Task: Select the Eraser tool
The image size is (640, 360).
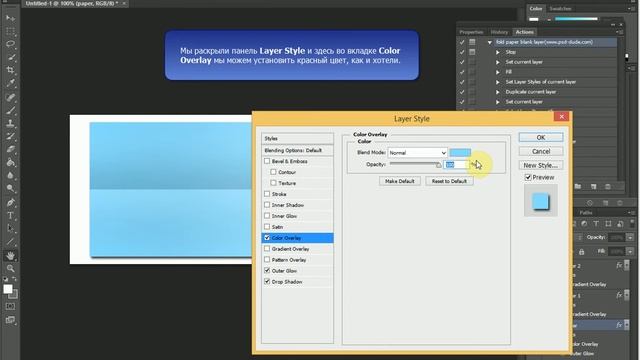Action: tap(10, 149)
